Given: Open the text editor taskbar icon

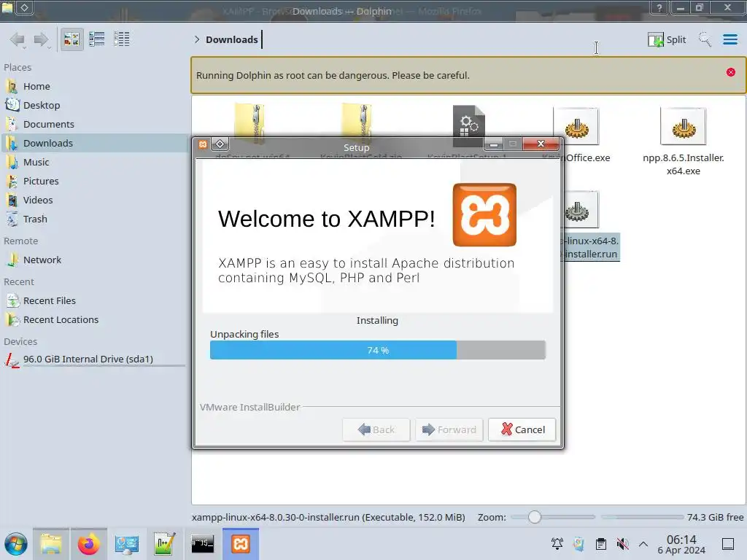Looking at the screenshot, I should coord(164,544).
